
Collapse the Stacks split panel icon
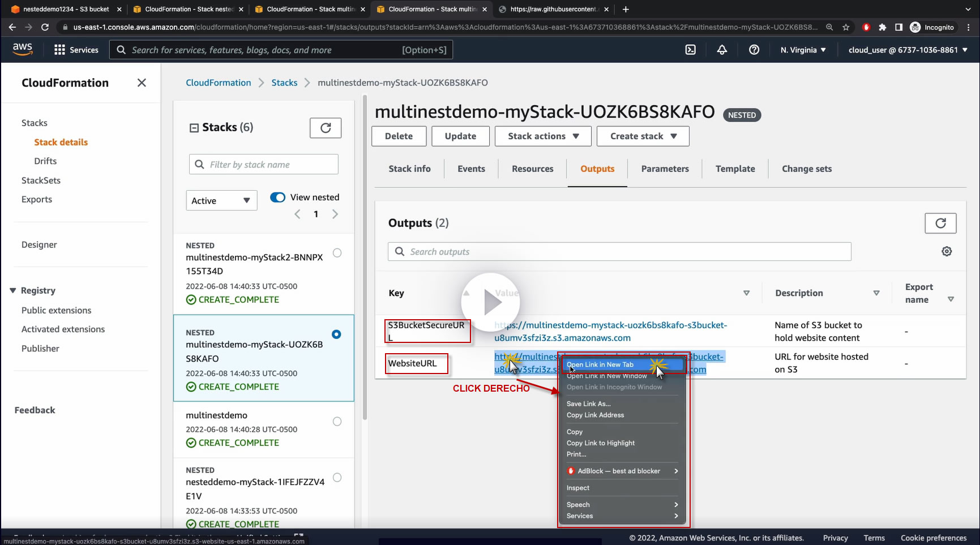(x=194, y=128)
